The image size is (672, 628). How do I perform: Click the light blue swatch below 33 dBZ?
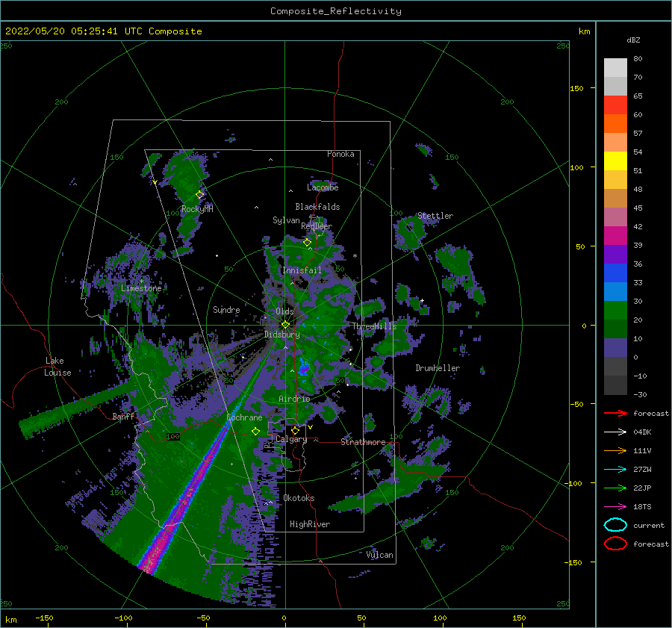[x=615, y=292]
